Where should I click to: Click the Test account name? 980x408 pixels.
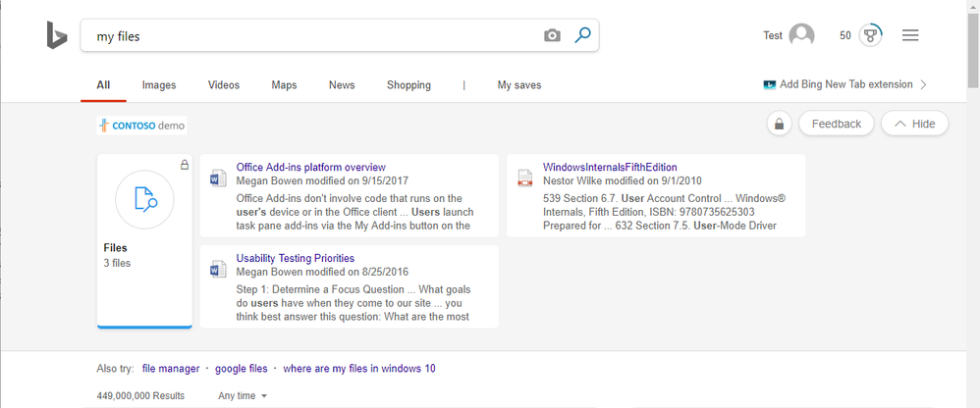[773, 35]
